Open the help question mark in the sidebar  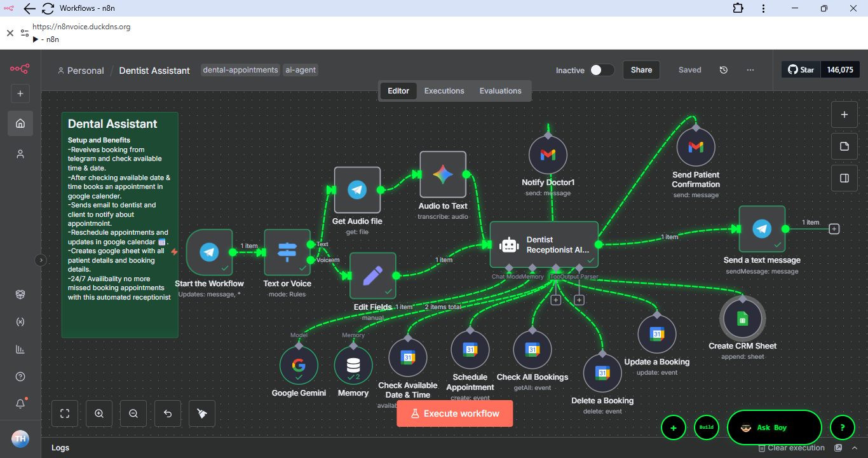click(20, 377)
